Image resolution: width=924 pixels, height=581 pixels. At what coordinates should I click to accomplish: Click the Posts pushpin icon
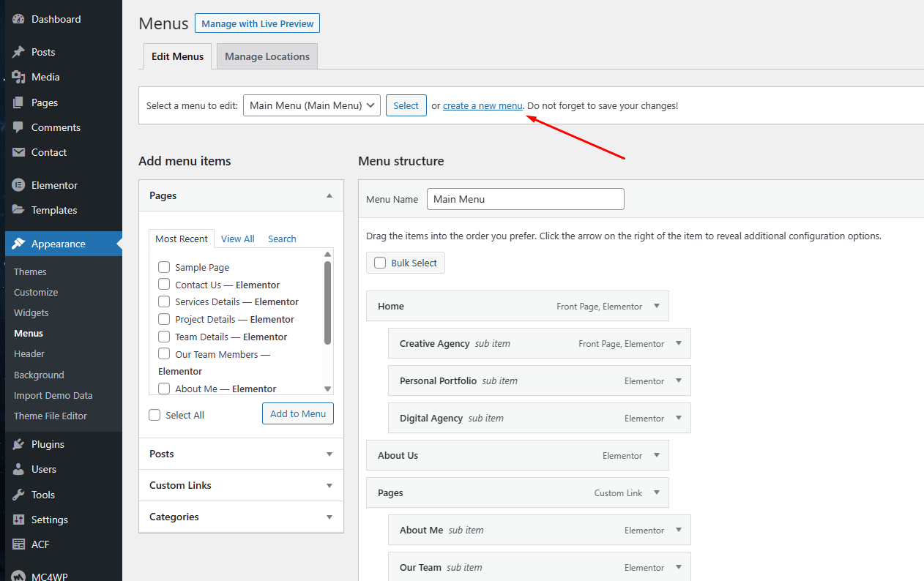click(x=18, y=52)
